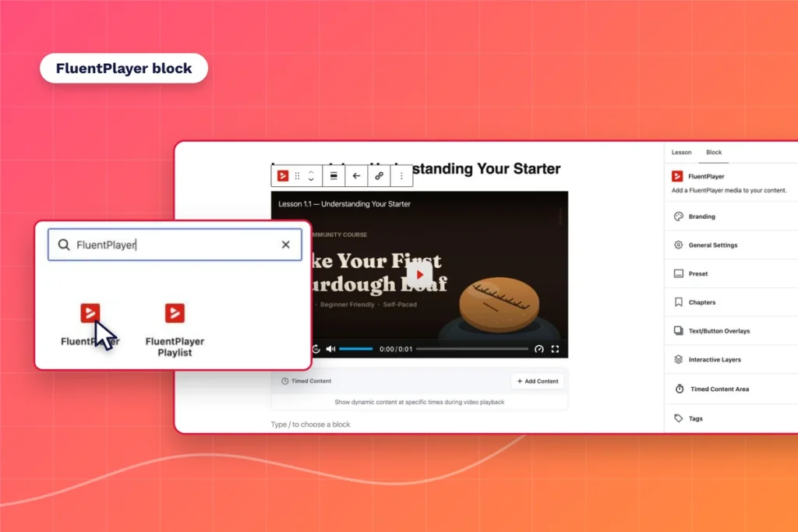
Task: Click the Branding palette icon
Action: pos(679,217)
